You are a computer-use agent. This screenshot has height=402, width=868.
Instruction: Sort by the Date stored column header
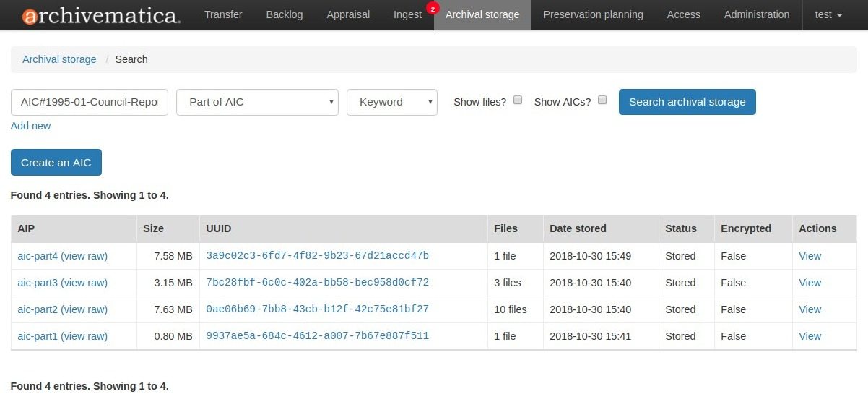(578, 228)
